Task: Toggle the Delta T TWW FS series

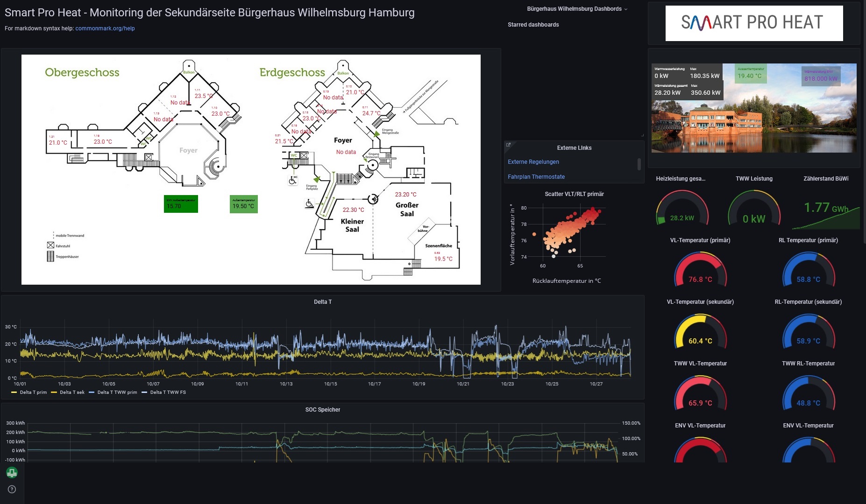Action: (x=168, y=392)
